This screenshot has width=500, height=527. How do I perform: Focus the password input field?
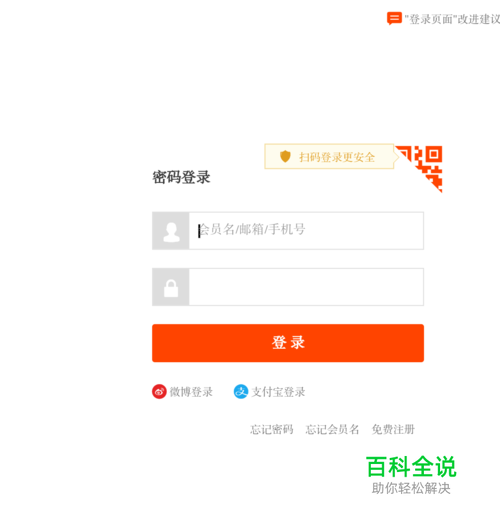(306, 287)
